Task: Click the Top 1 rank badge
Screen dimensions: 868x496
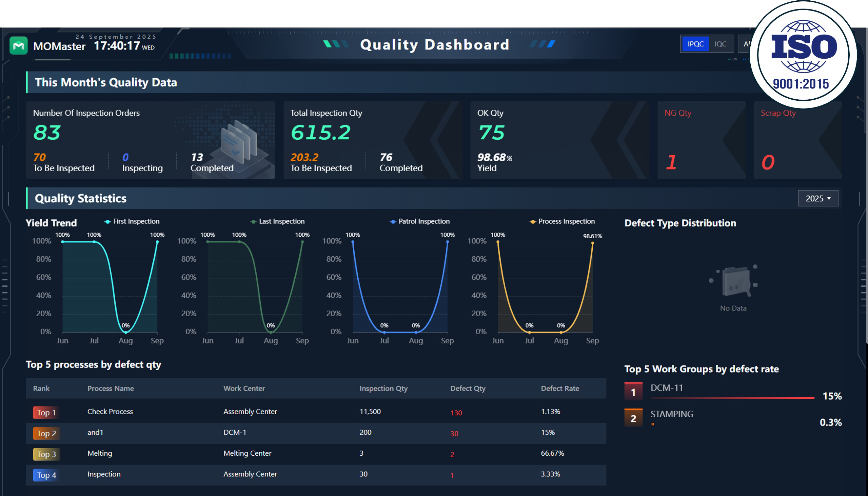Action: [46, 412]
